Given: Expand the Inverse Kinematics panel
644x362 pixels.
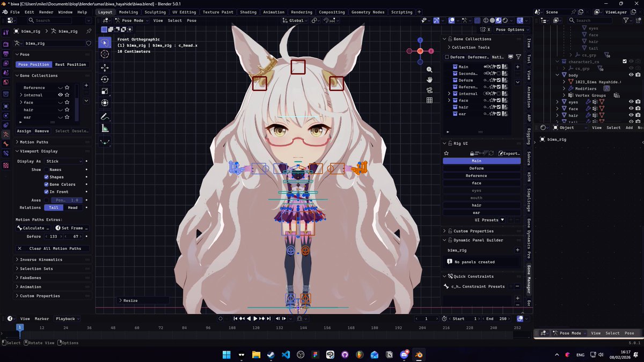Looking at the screenshot, I should coord(41,260).
